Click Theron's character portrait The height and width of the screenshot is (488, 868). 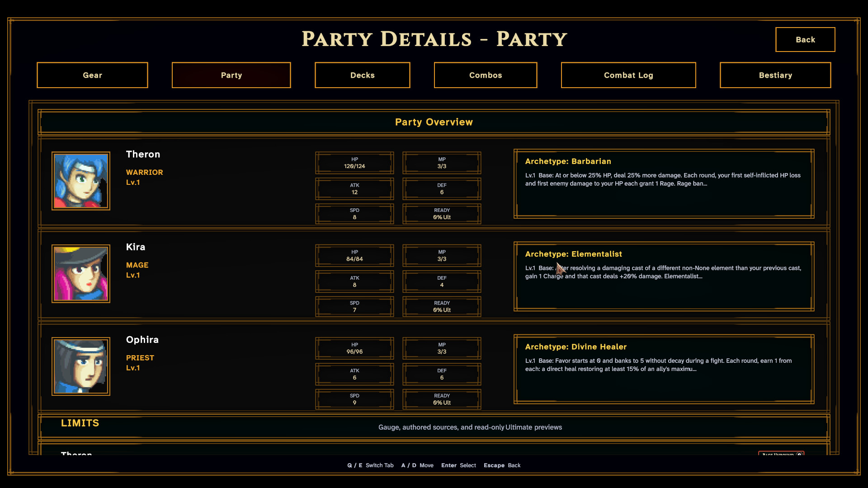[x=81, y=181]
